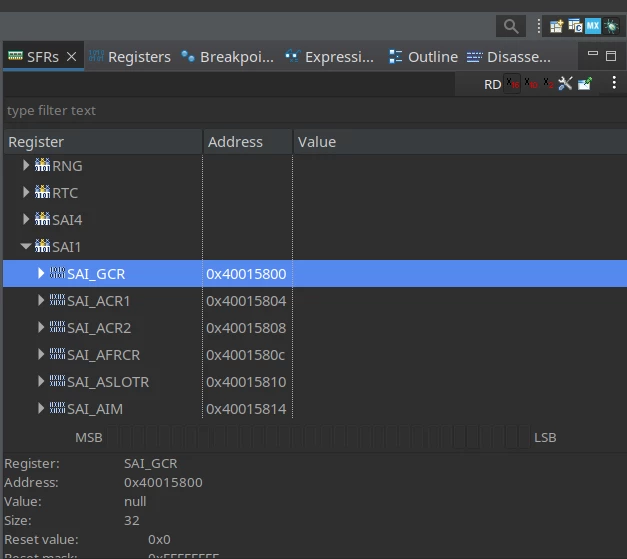Minimize the SFRs view panel
This screenshot has width=627, height=559.
coord(593,54)
